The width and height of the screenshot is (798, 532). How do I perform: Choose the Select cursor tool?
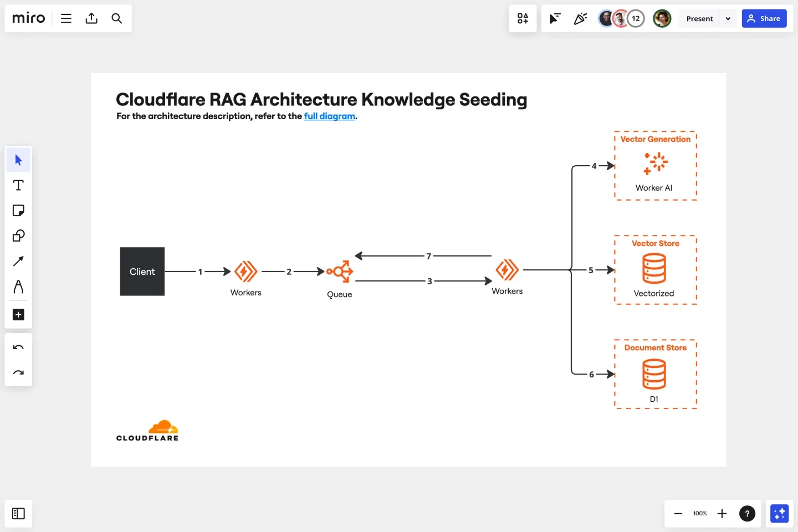click(18, 160)
